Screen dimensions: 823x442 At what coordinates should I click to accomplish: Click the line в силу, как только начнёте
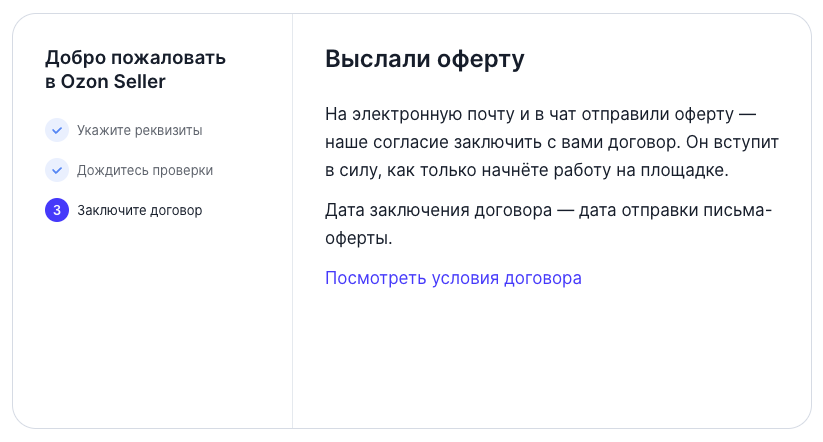526,170
